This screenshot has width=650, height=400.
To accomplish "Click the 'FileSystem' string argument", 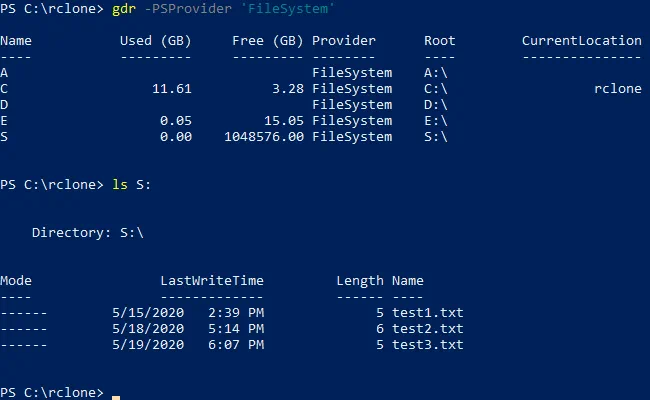I will coord(290,9).
